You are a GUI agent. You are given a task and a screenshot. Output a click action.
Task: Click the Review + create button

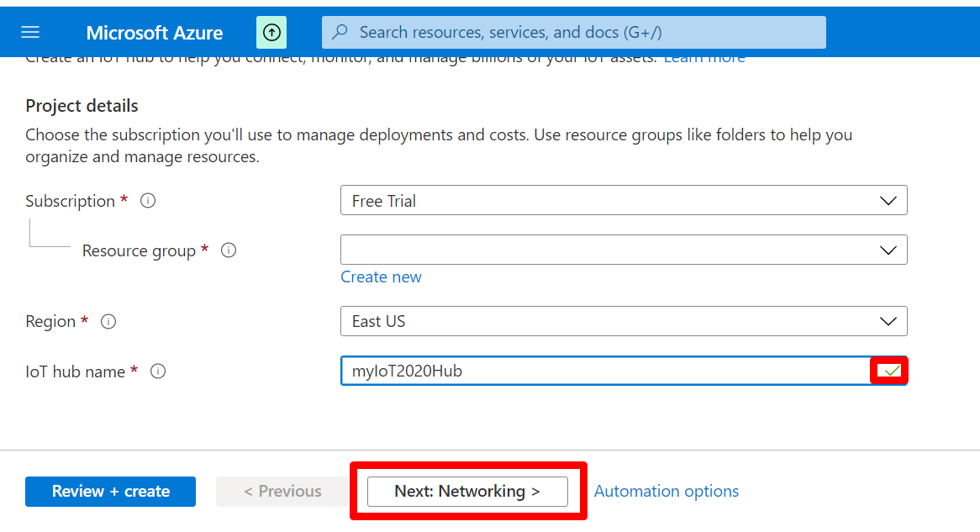[111, 492]
